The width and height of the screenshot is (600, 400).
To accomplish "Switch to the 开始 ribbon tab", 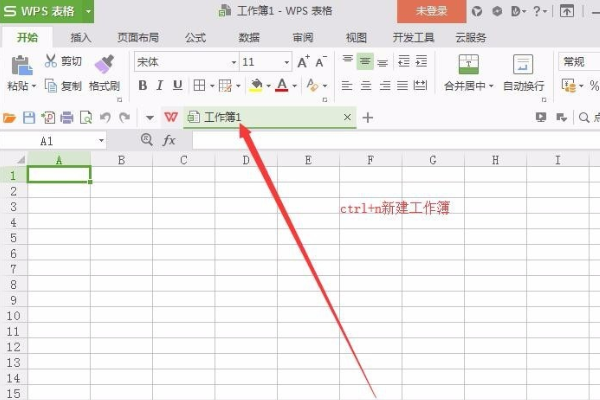I will [27, 38].
